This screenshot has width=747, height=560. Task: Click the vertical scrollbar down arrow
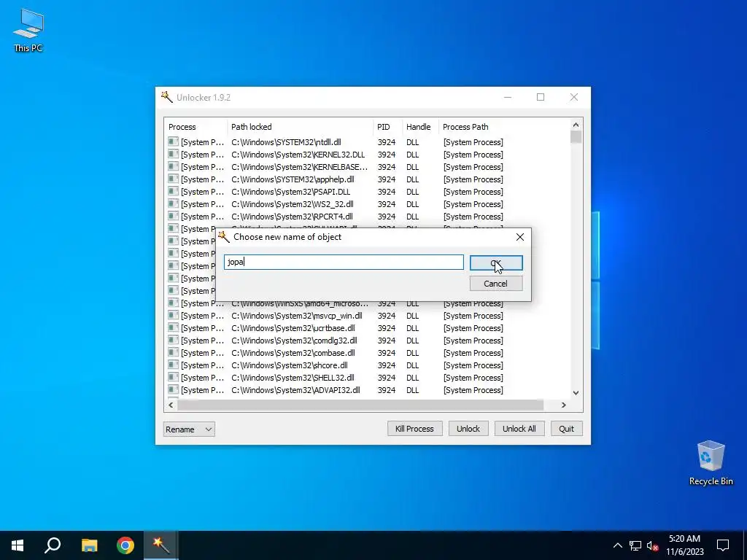tap(576, 393)
